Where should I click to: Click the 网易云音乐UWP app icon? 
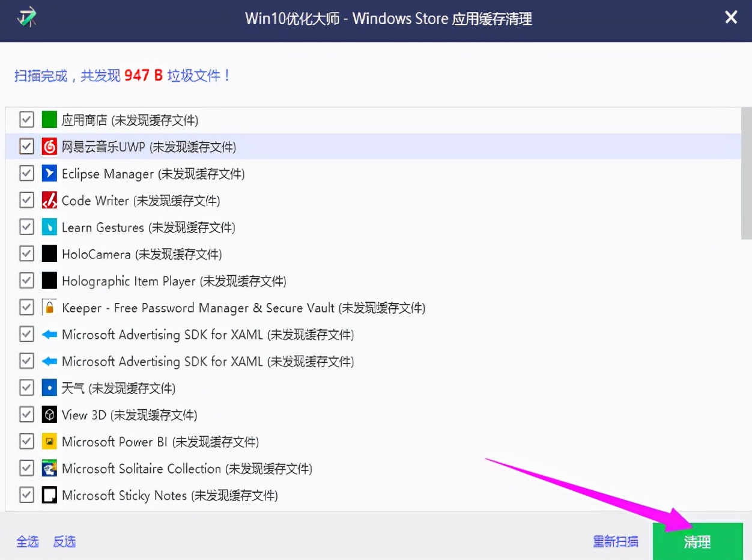point(49,146)
